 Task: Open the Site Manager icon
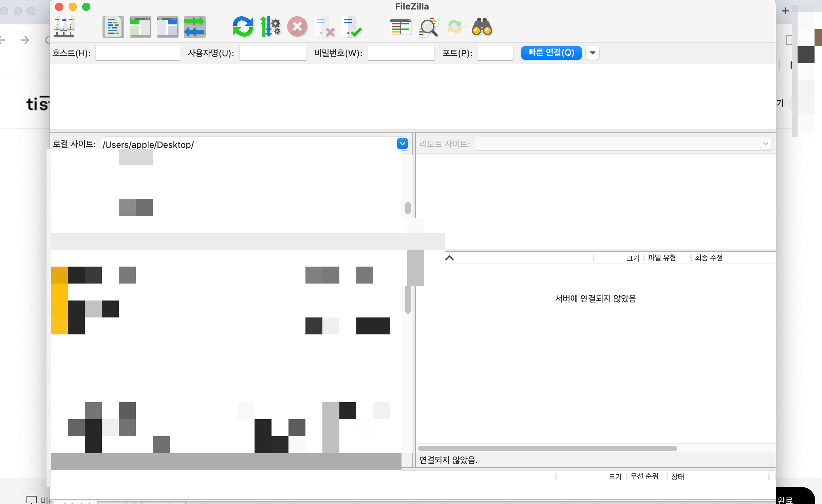(x=64, y=26)
